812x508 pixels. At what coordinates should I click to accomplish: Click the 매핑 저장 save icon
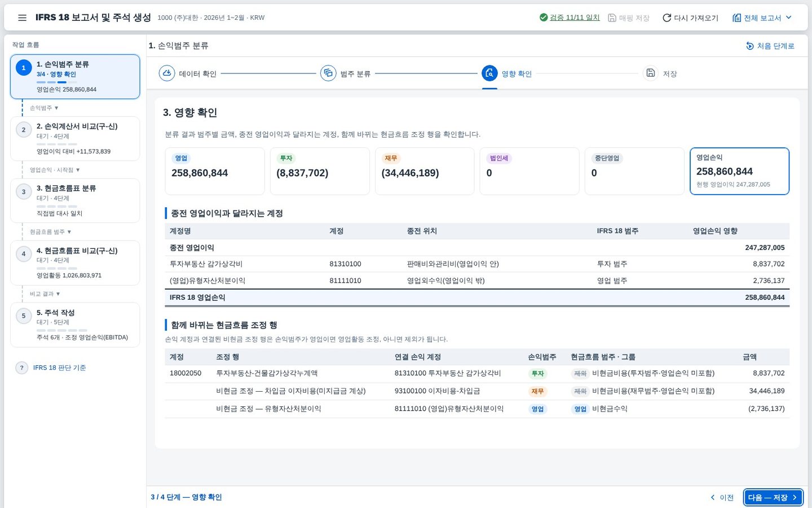tap(612, 17)
